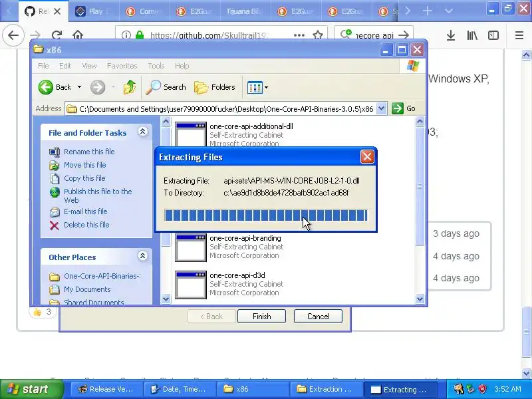The height and width of the screenshot is (399, 532).
Task: Go up one folder level icon
Action: point(129,87)
